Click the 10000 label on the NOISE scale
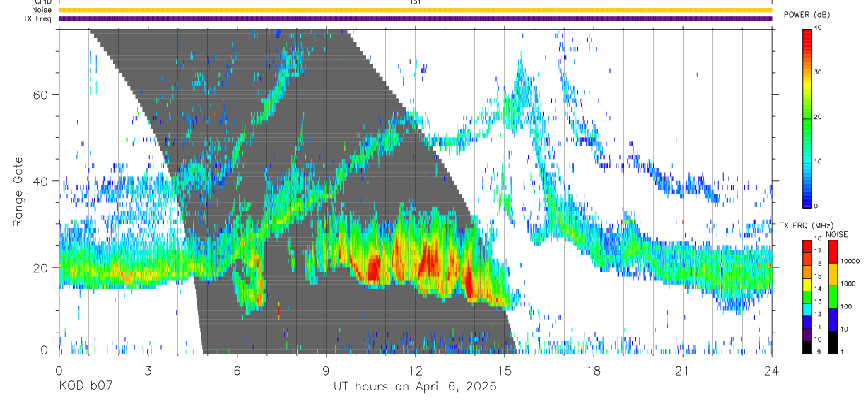The width and height of the screenshot is (868, 401). [850, 261]
